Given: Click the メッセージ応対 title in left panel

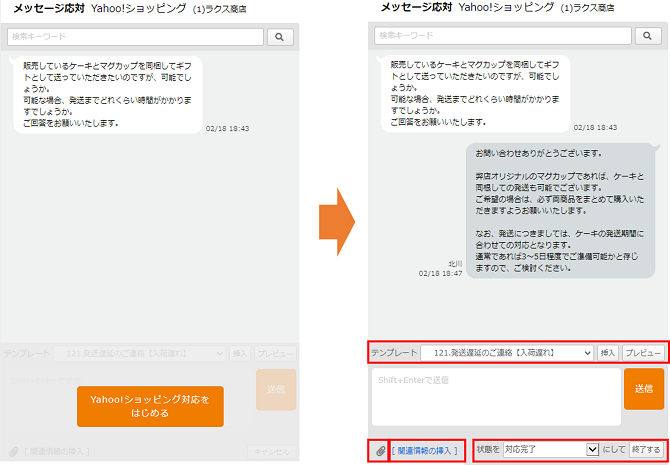Looking at the screenshot, I should click(49, 8).
